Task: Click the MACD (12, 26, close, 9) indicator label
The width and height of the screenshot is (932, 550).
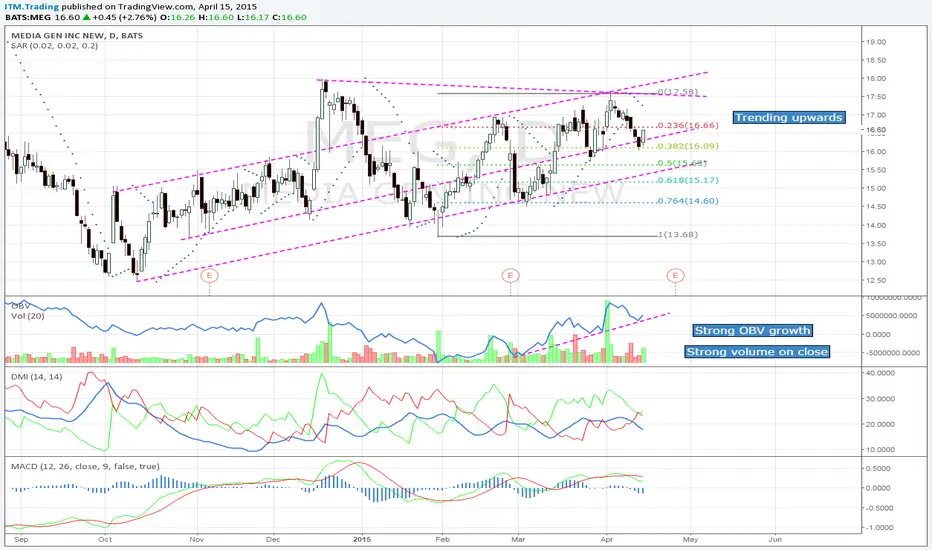Action: pyautogui.click(x=85, y=466)
